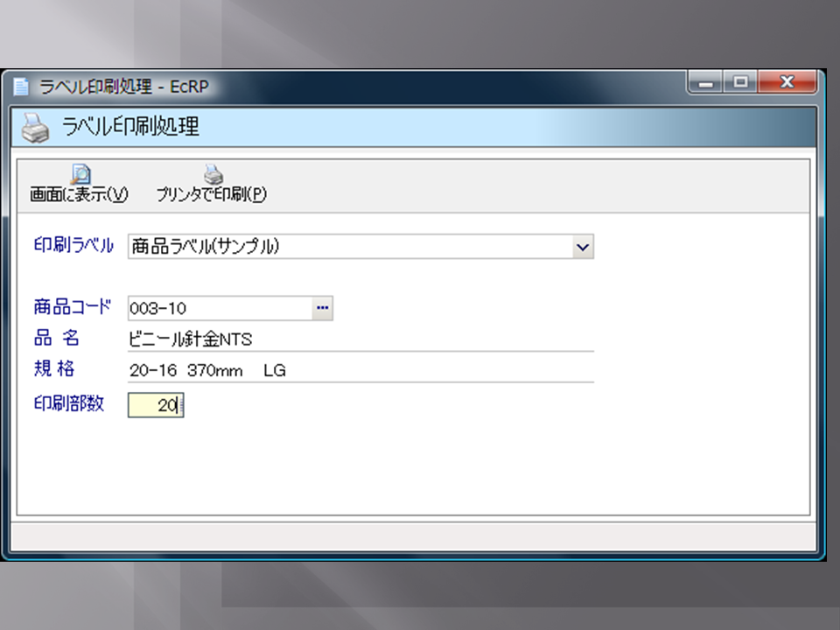This screenshot has height=630, width=840.
Task: Select the 商品ラベル(サンプル) combo box
Action: point(350,248)
